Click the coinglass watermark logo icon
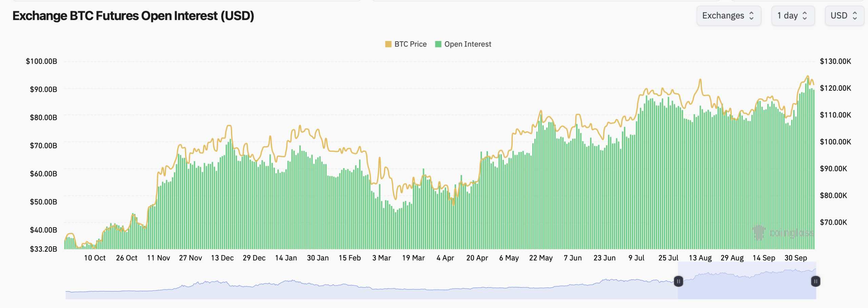The width and height of the screenshot is (868, 308). tap(759, 232)
